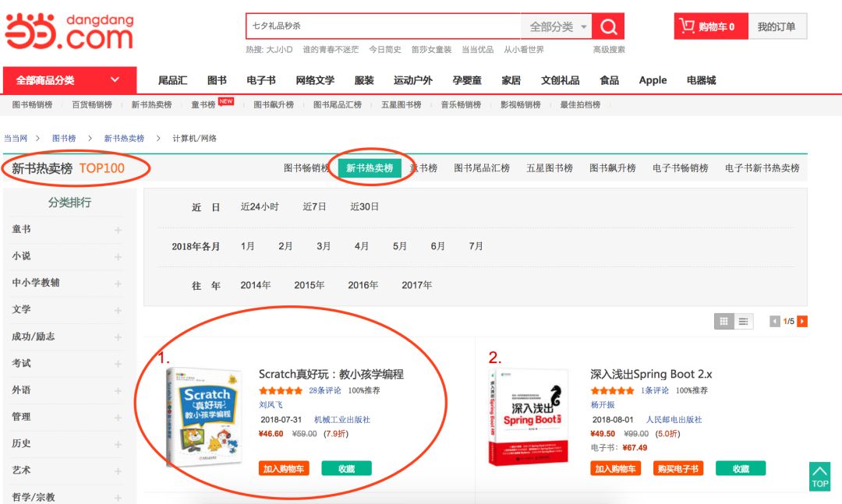842x504 pixels.
Task: Open the Scratch真好玩 book title link
Action: [331, 374]
